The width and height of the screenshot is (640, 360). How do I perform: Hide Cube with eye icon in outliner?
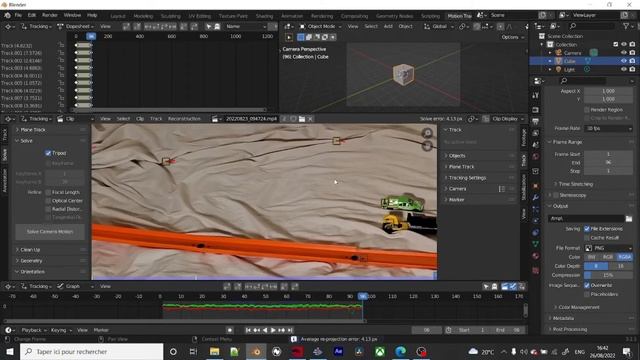623,61
